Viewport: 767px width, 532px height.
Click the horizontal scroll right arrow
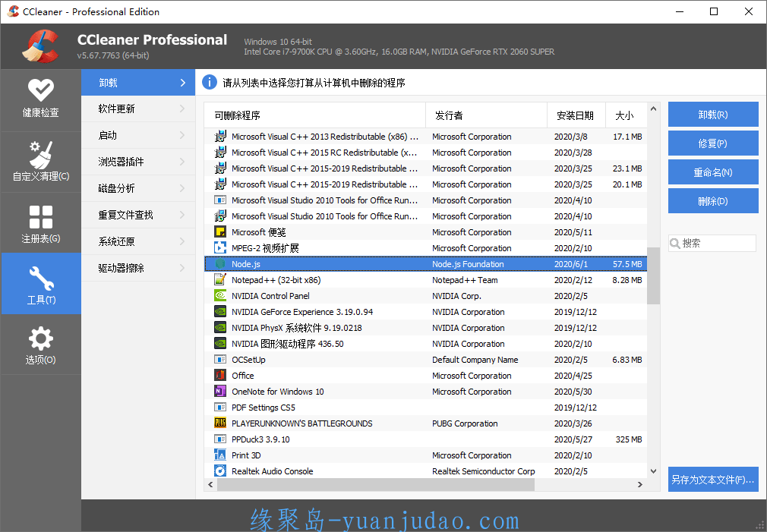tap(640, 485)
